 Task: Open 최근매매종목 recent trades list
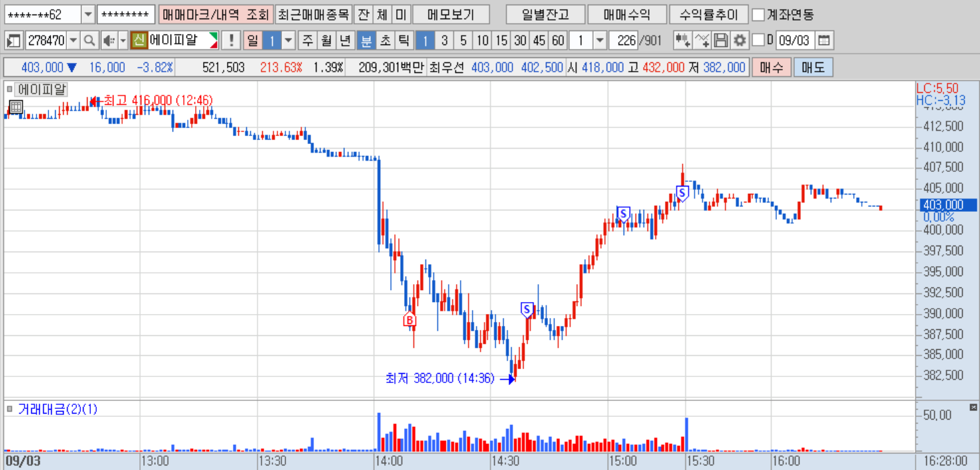313,14
